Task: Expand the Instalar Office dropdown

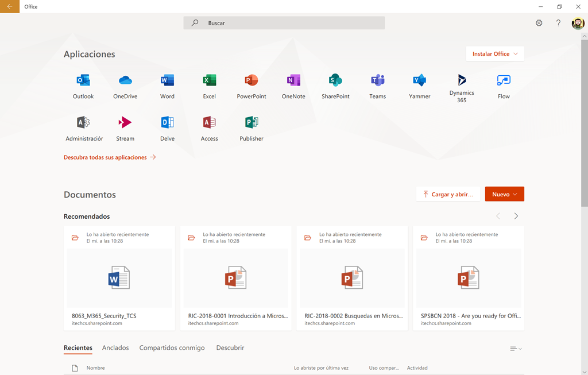Action: [494, 53]
